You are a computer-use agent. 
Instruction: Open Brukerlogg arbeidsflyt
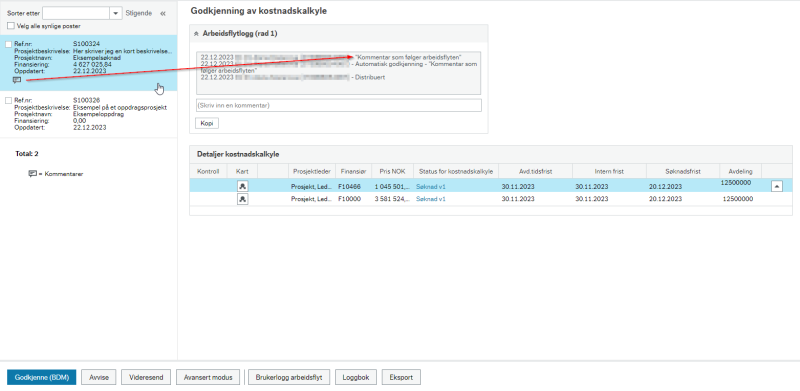pyautogui.click(x=289, y=377)
